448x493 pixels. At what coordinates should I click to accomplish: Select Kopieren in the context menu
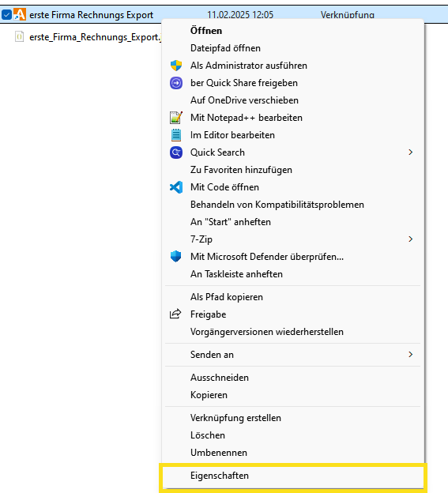292,395
